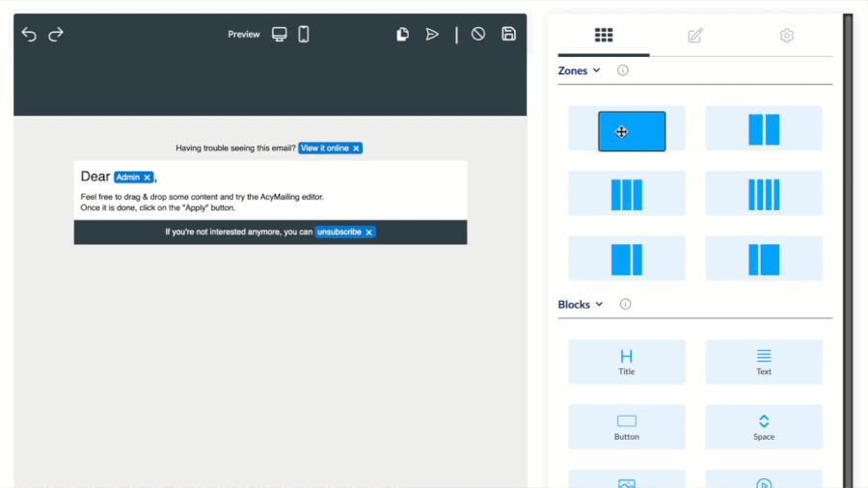Click the right panel vertical scrollbar
The image size is (868, 488).
pyautogui.click(x=848, y=251)
